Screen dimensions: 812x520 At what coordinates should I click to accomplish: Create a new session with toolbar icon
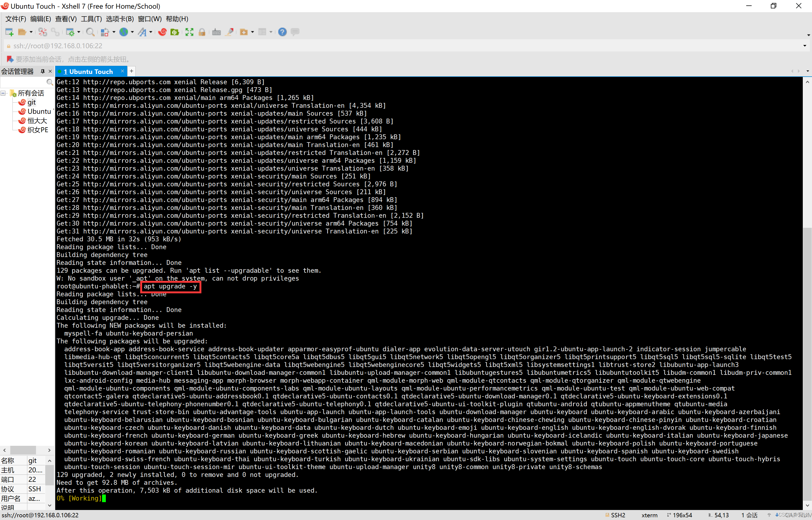(x=9, y=32)
